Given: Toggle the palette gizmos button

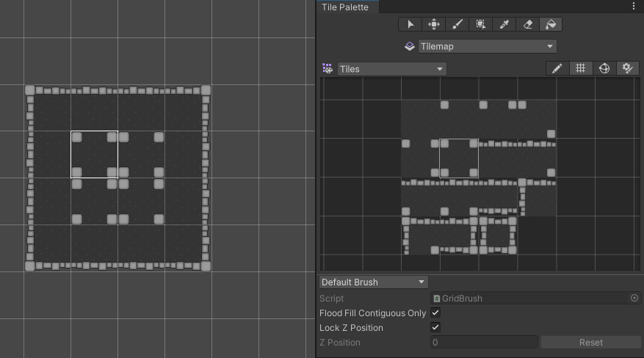Looking at the screenshot, I should tap(604, 68).
